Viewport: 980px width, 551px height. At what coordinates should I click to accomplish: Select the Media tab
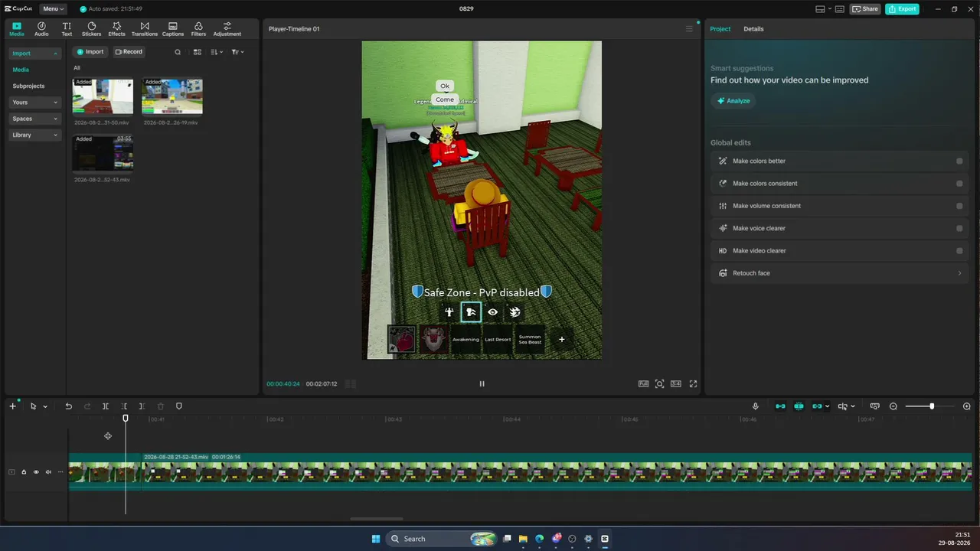click(x=16, y=29)
